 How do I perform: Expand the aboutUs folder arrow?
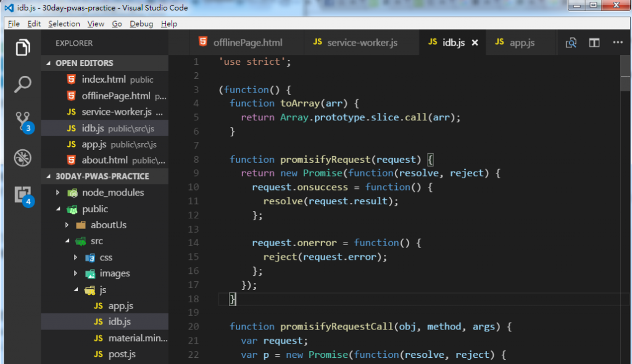(x=67, y=225)
